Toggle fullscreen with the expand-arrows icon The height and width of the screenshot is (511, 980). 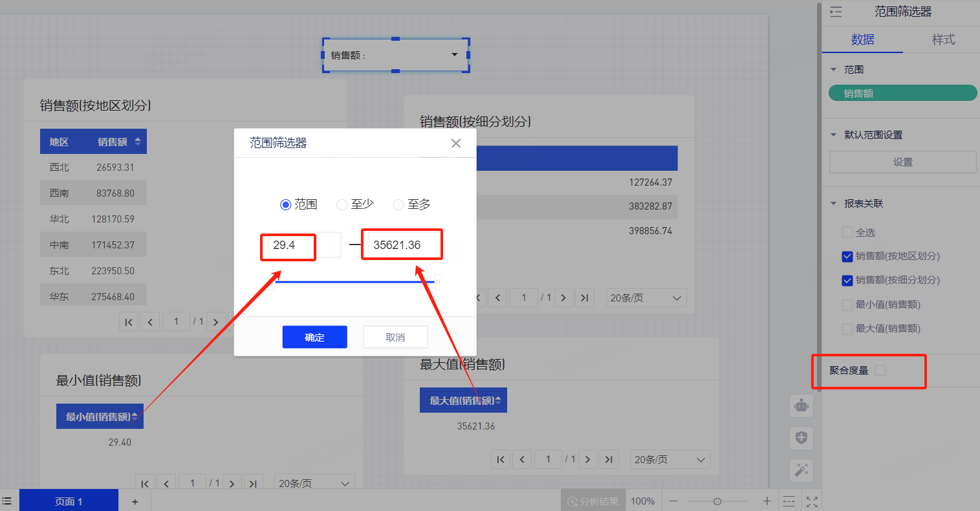812,501
